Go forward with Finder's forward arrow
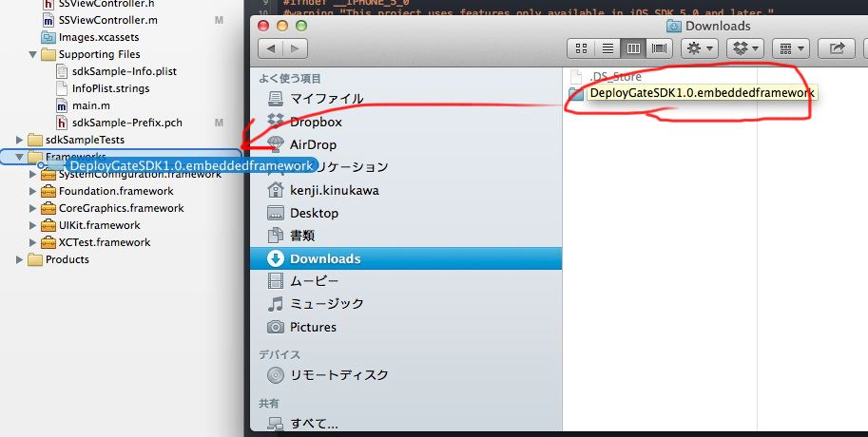This screenshot has width=868, height=437. coord(295,48)
